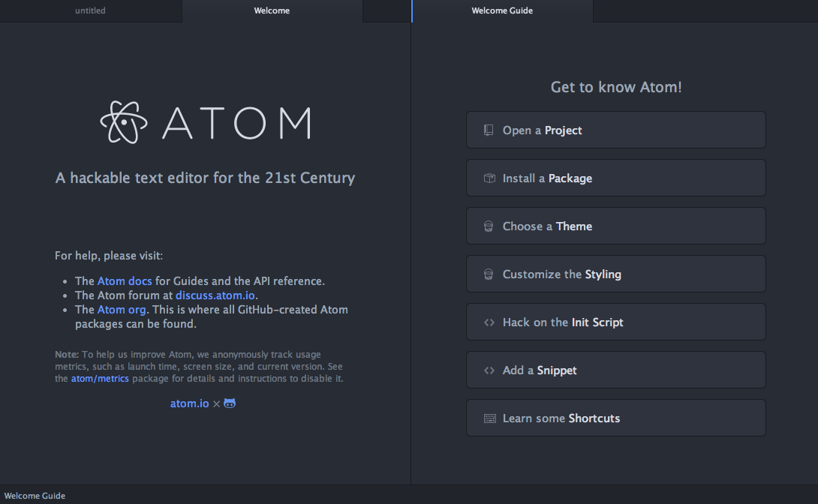Expand the Open a Project section
The width and height of the screenshot is (818, 504).
[x=615, y=130]
